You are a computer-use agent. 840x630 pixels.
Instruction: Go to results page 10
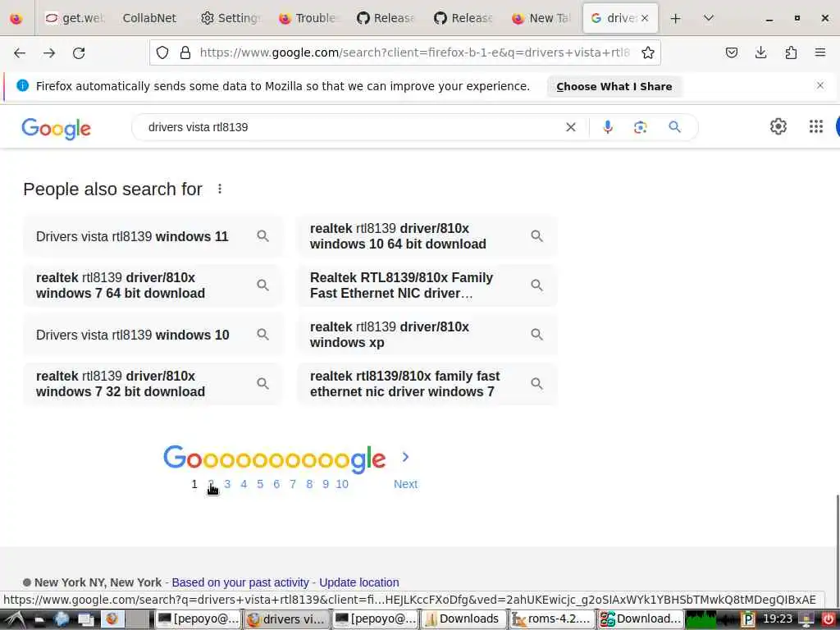click(342, 484)
